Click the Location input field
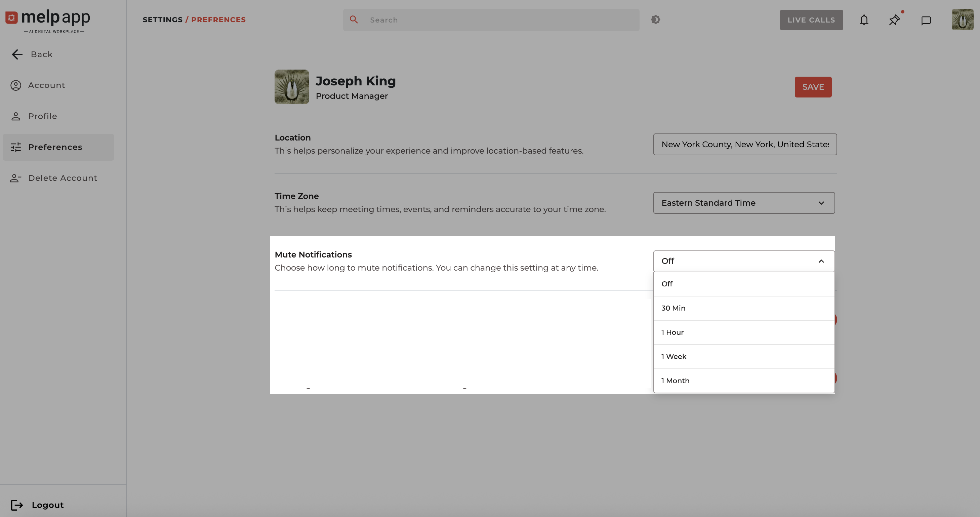Screen dimensions: 980x517 click(x=744, y=145)
